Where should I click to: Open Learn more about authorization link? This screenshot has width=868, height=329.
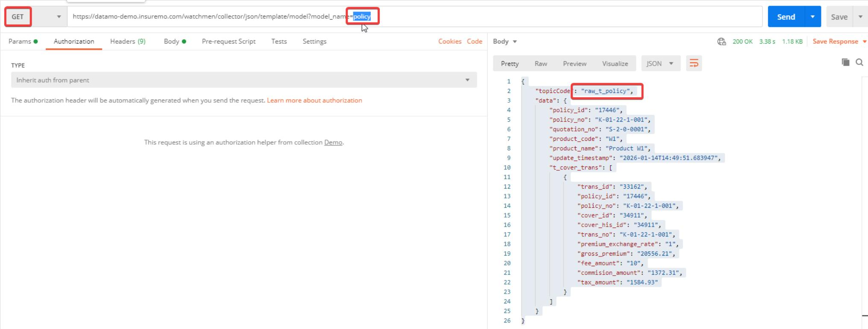314,100
